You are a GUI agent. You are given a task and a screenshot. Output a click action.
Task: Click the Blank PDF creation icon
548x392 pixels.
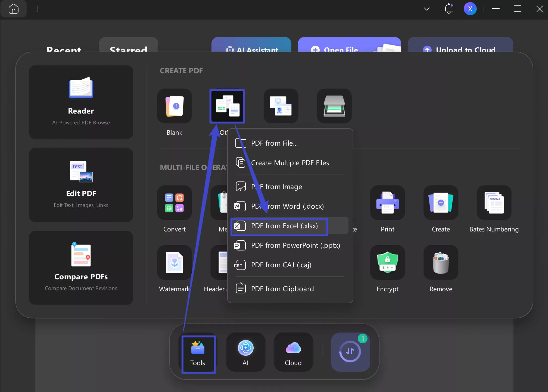(175, 106)
